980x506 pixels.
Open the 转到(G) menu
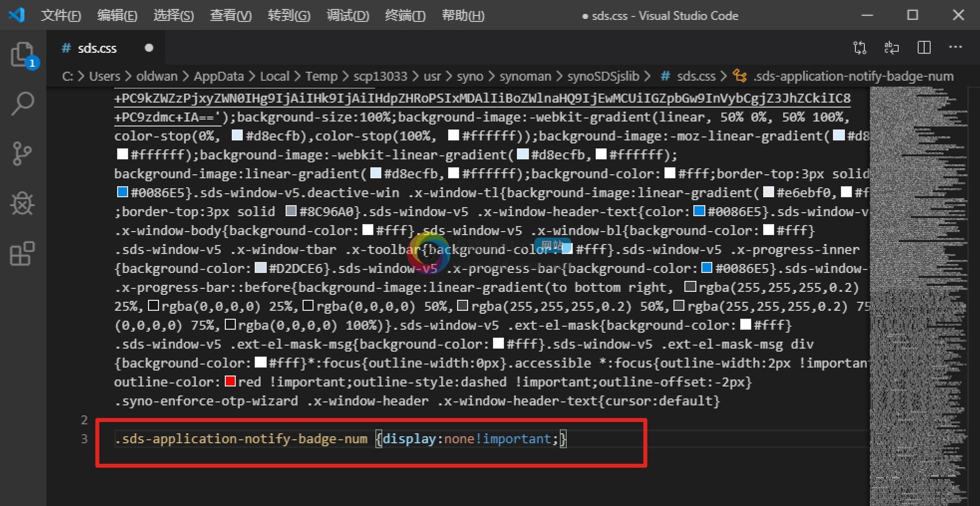289,15
